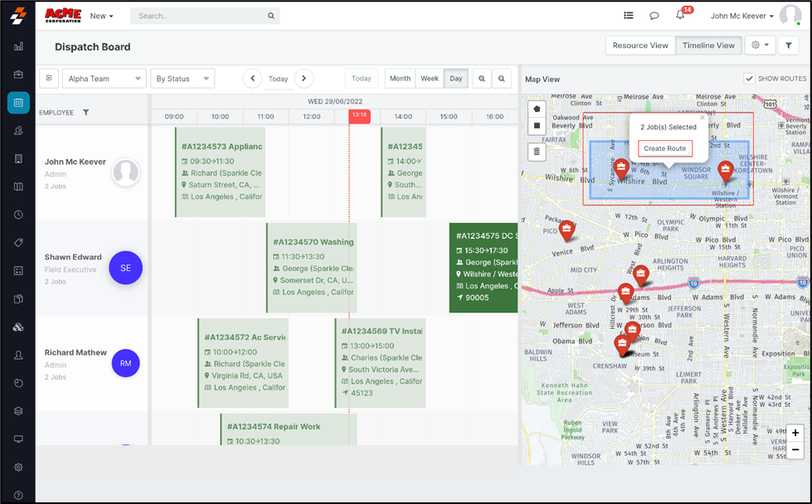
Task: Select the polygon draw tool on map
Action: [x=537, y=109]
